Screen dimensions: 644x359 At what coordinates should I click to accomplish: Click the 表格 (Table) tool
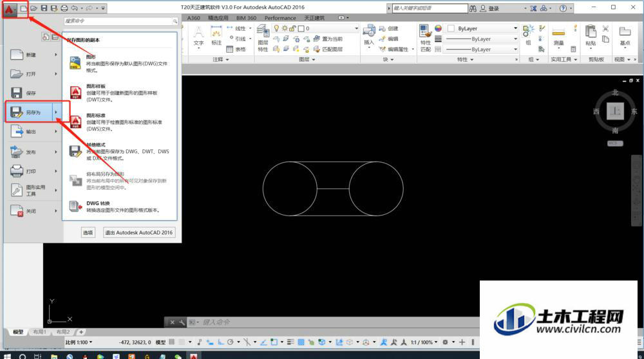[236, 50]
